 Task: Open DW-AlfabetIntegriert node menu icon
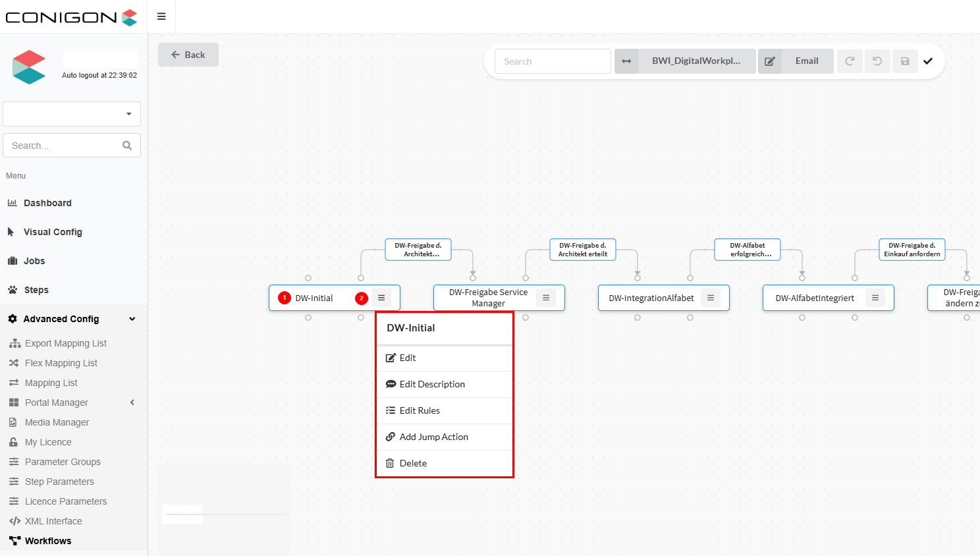[x=875, y=298]
